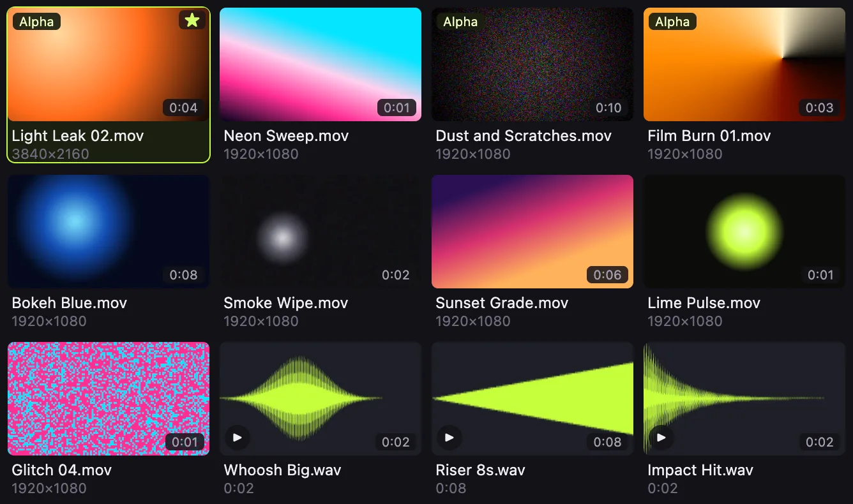Click the Alpha badge on Dust and Scratches
853x504 pixels.
pyautogui.click(x=460, y=22)
